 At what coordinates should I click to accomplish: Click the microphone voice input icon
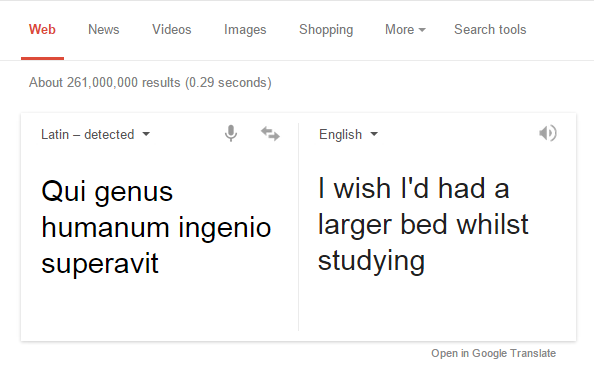click(x=231, y=134)
